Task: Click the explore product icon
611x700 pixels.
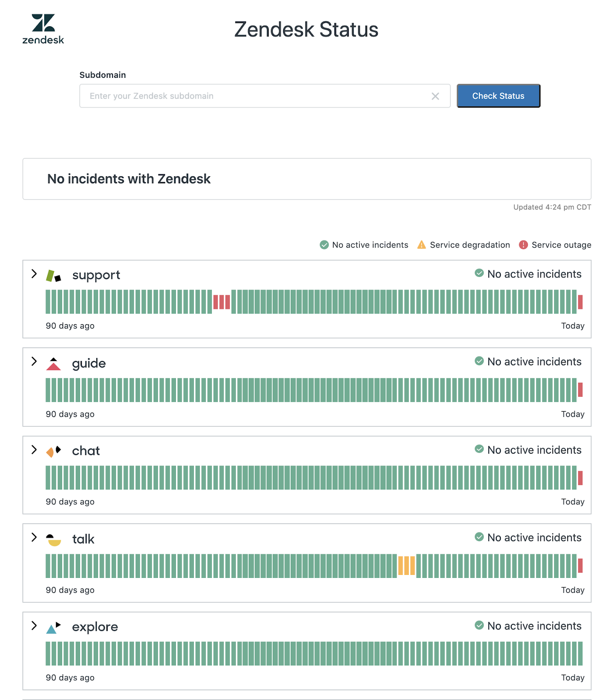Action: 53,627
